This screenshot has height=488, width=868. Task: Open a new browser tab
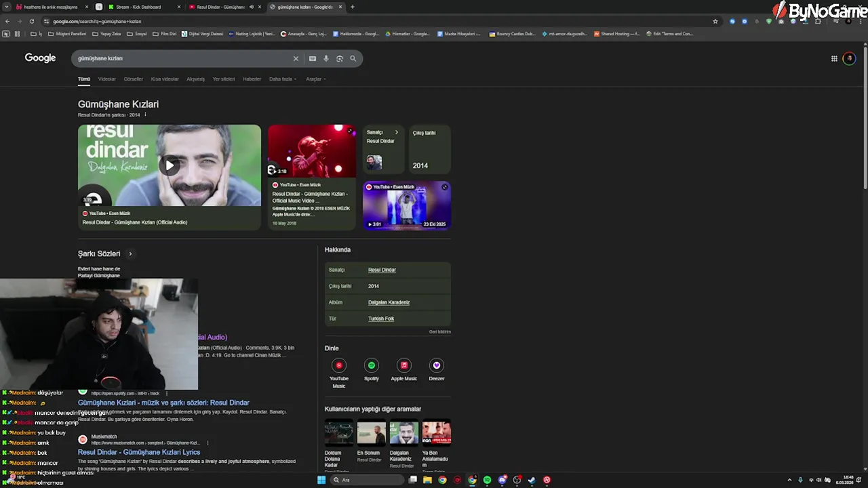352,7
